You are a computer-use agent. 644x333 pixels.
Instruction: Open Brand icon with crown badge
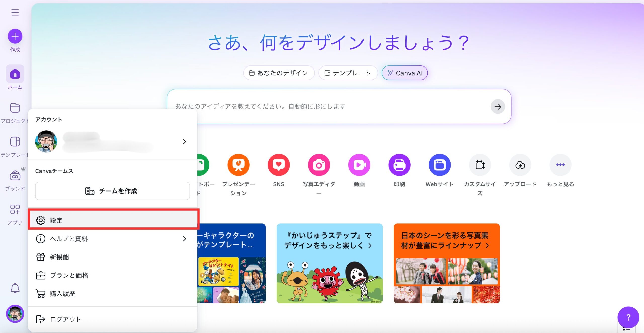coord(15,176)
